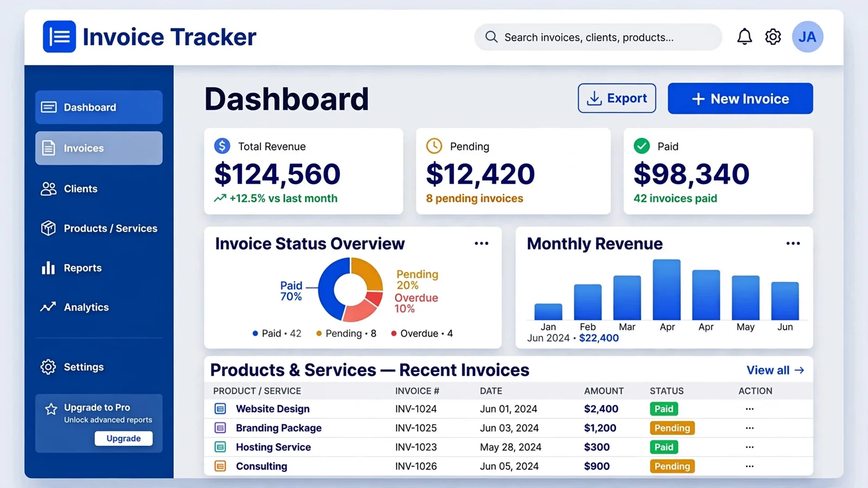This screenshot has width=868, height=488.
Task: Open Monthly Revenue options menu
Action: pyautogui.click(x=793, y=243)
